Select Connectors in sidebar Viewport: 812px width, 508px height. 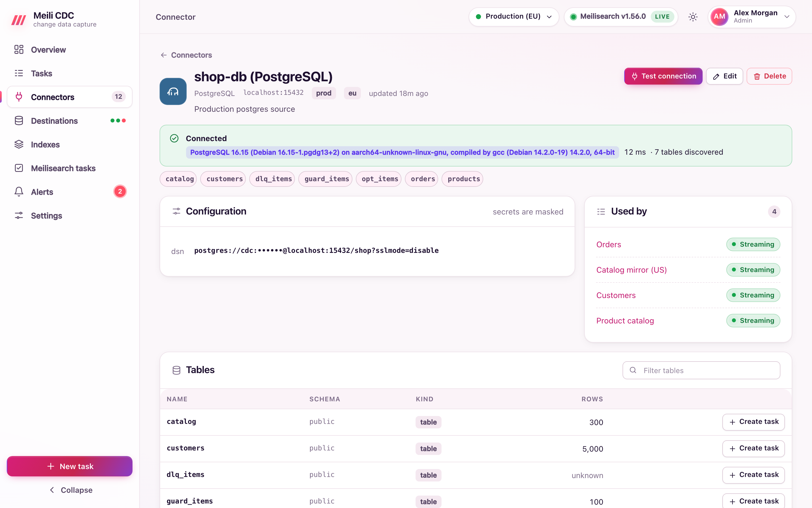click(70, 97)
